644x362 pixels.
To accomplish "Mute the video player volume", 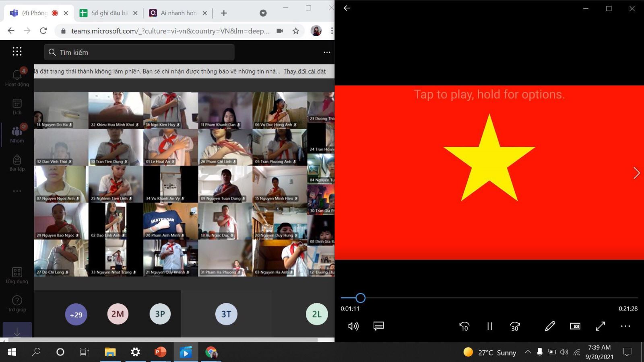I will pos(353,326).
